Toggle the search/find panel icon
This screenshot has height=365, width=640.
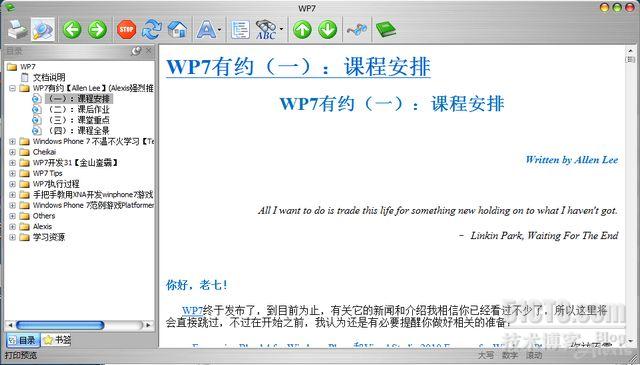pos(43,29)
